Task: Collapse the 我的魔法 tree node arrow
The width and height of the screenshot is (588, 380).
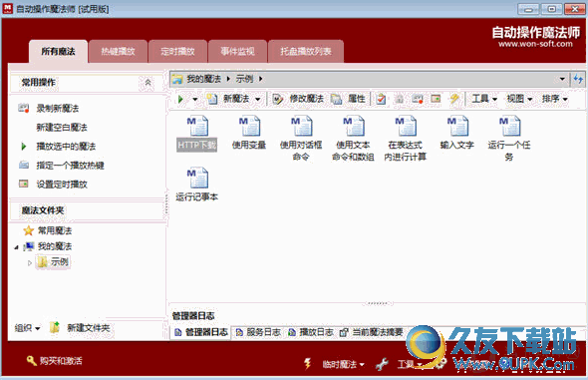Action: tap(16, 247)
